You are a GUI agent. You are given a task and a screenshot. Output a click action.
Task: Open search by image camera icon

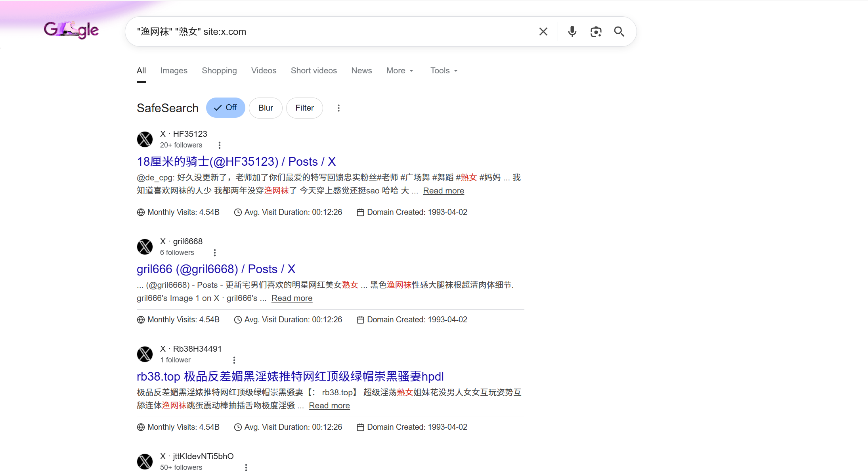point(596,32)
